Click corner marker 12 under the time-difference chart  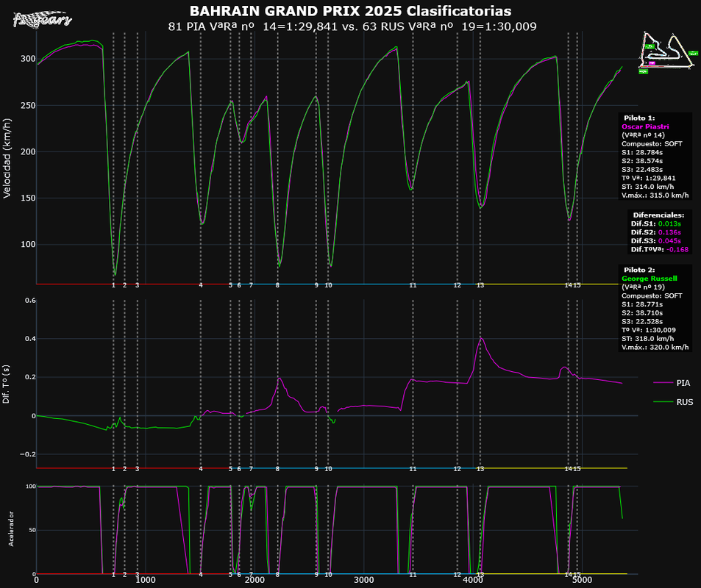point(458,469)
